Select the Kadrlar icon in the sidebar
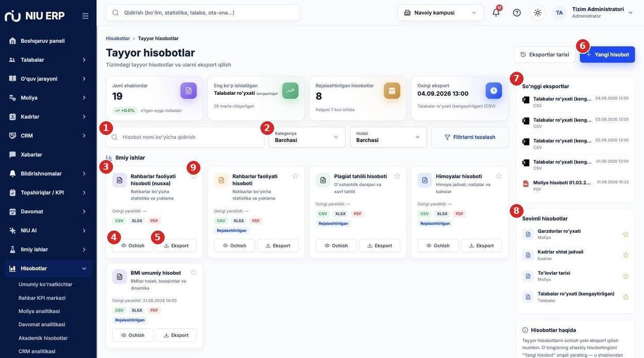Screen dimensions: 644x358 coord(12,116)
